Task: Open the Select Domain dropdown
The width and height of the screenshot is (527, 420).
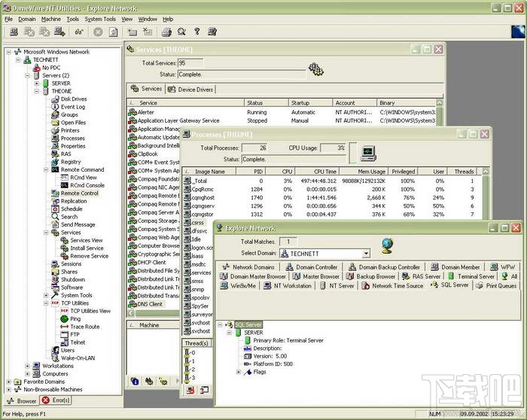Action: coord(367,254)
